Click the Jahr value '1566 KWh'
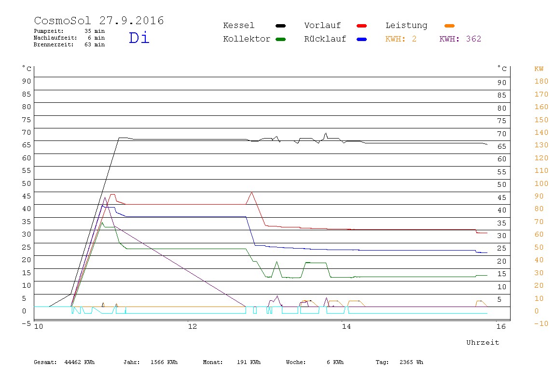The height and width of the screenshot is (392, 554). tap(164, 362)
